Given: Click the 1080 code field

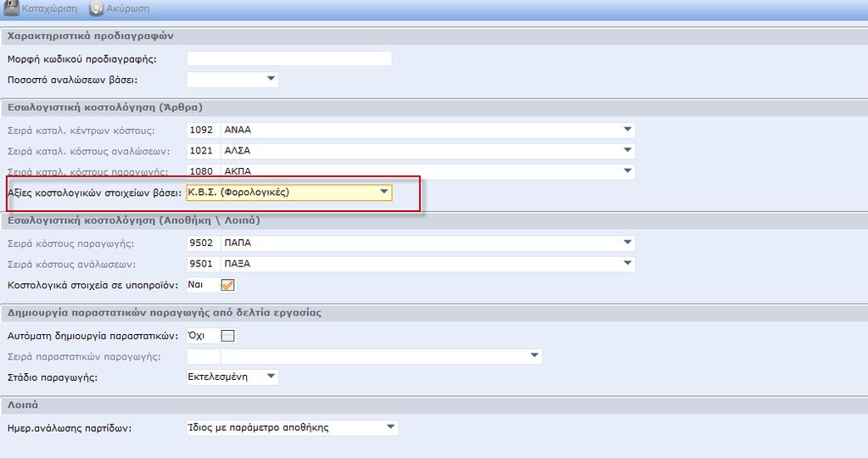Looking at the screenshot, I should [203, 171].
